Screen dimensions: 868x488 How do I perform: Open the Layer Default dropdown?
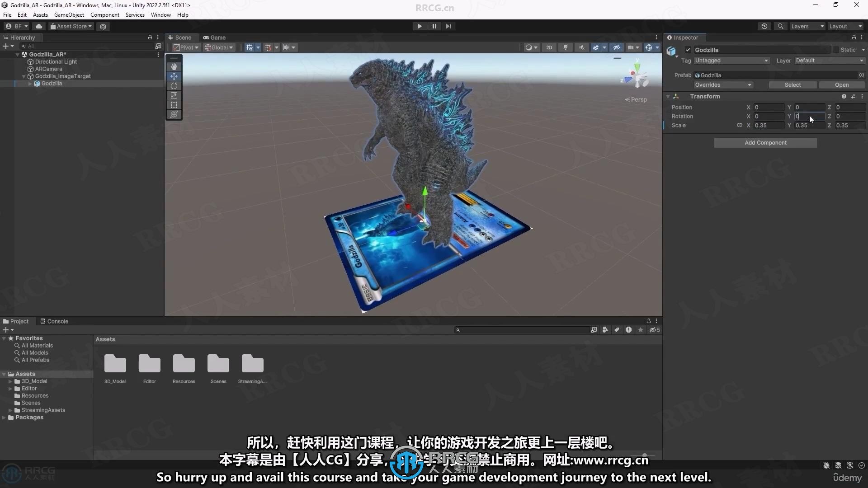pos(830,61)
